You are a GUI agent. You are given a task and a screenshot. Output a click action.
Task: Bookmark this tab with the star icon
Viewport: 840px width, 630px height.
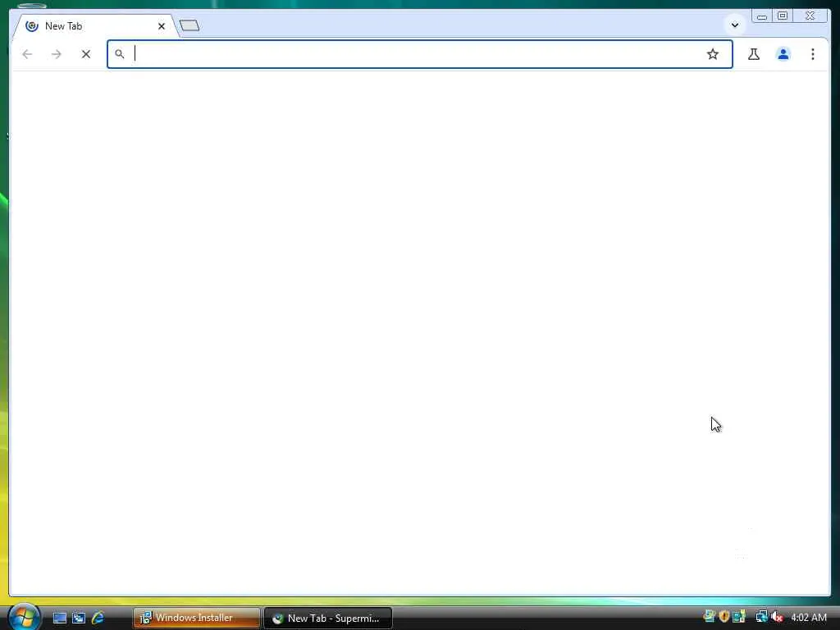click(x=713, y=54)
